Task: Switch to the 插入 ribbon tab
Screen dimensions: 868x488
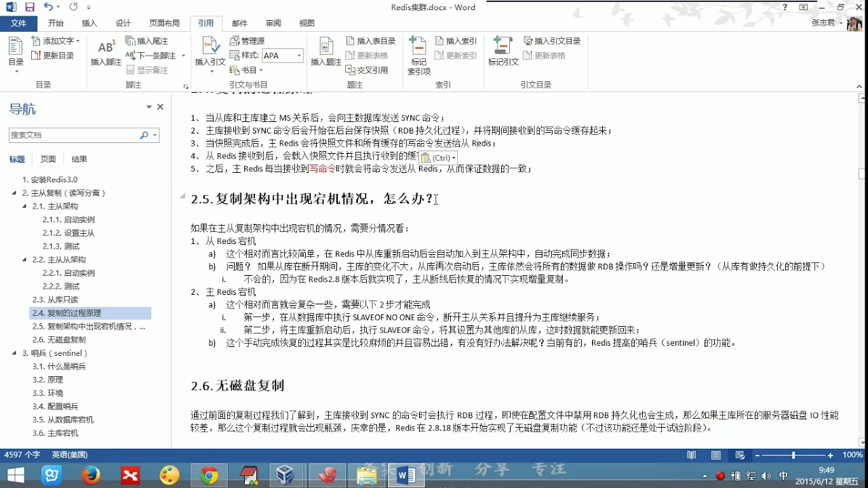Action: point(90,23)
